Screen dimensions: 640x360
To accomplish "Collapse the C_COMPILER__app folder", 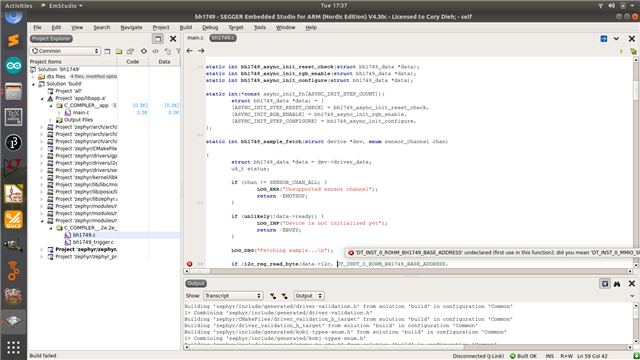I will pyautogui.click(x=51, y=106).
